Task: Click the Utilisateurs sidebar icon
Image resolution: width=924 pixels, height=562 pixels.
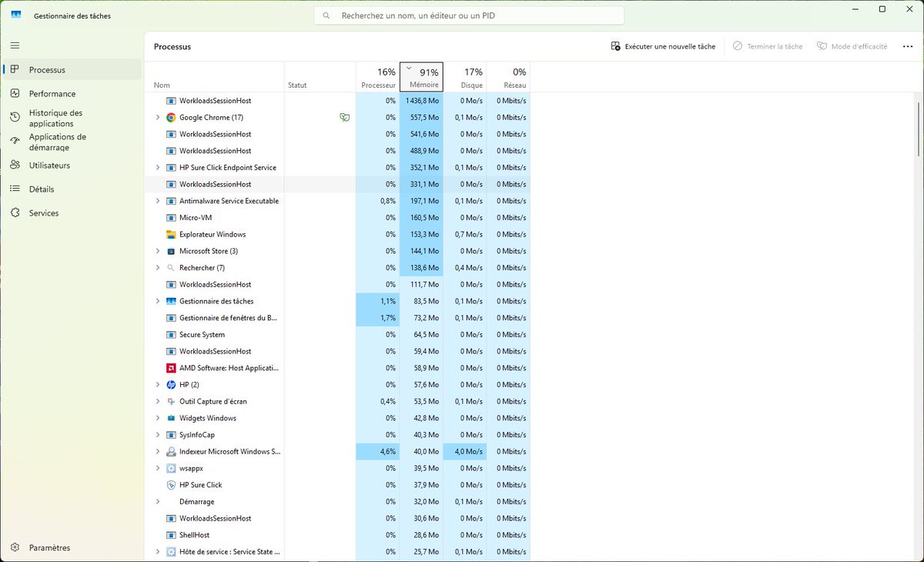Action: coord(15,165)
